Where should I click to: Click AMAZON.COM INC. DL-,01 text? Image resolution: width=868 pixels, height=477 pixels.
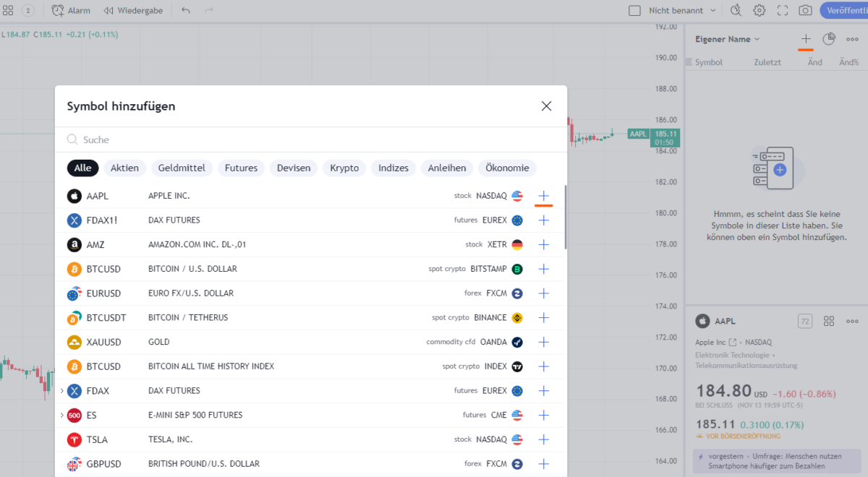point(197,244)
